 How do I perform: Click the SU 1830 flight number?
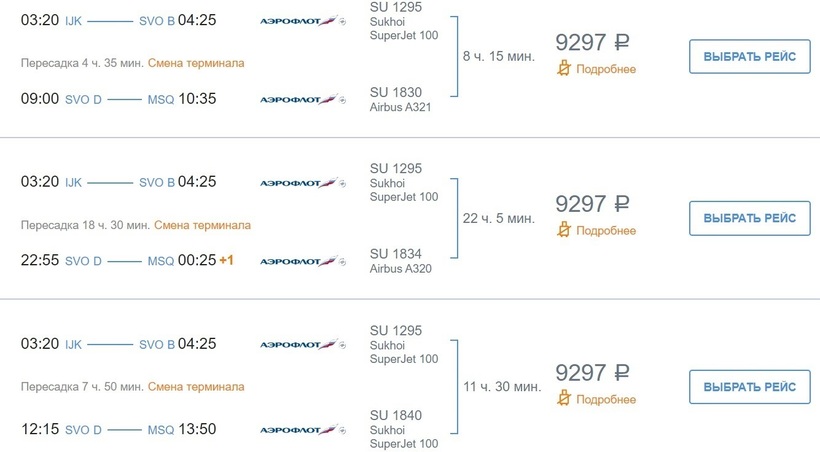[396, 92]
